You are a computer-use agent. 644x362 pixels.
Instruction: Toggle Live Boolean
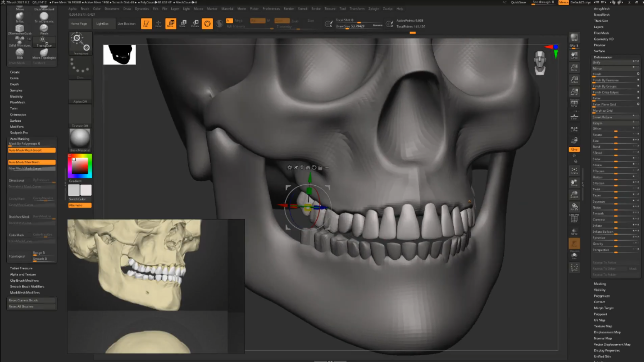[x=126, y=24]
